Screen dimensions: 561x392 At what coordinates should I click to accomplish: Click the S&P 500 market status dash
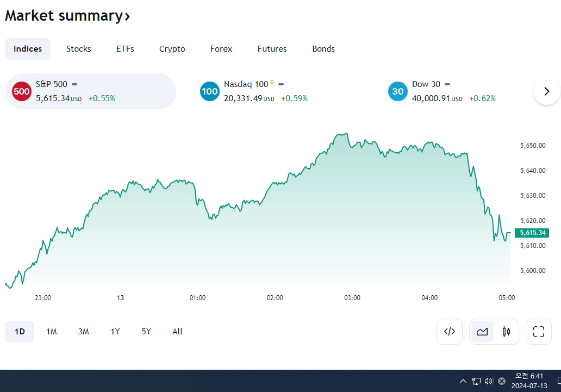[x=74, y=84]
